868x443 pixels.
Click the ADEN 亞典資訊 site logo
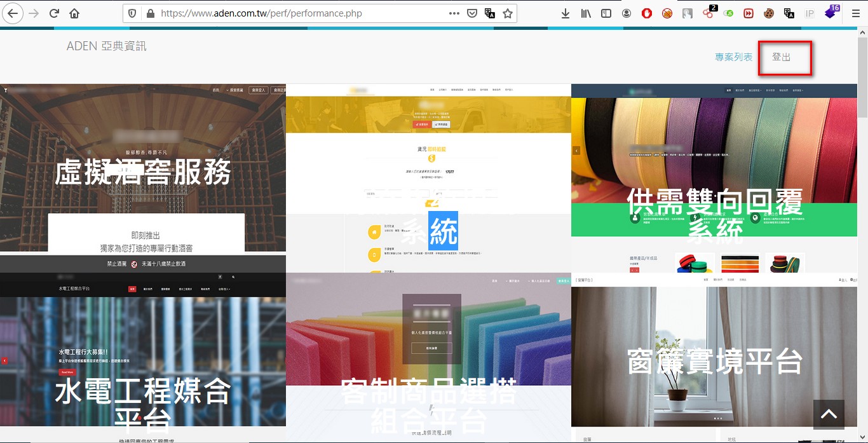pyautogui.click(x=106, y=46)
